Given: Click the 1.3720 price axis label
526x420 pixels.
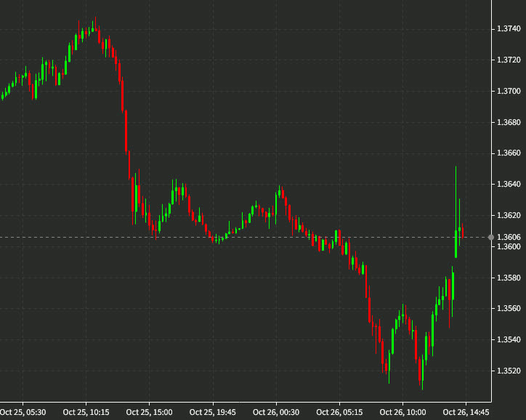Looking at the screenshot, I should [509, 60].
